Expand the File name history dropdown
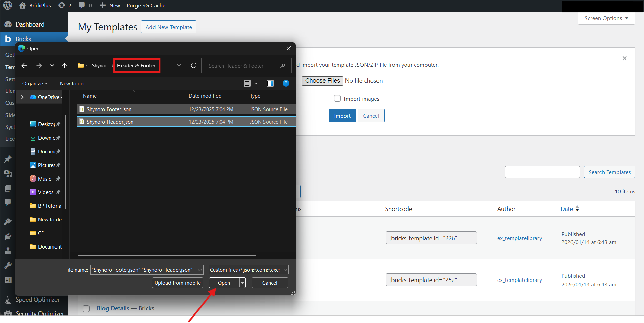The height and width of the screenshot is (323, 644). (200, 270)
